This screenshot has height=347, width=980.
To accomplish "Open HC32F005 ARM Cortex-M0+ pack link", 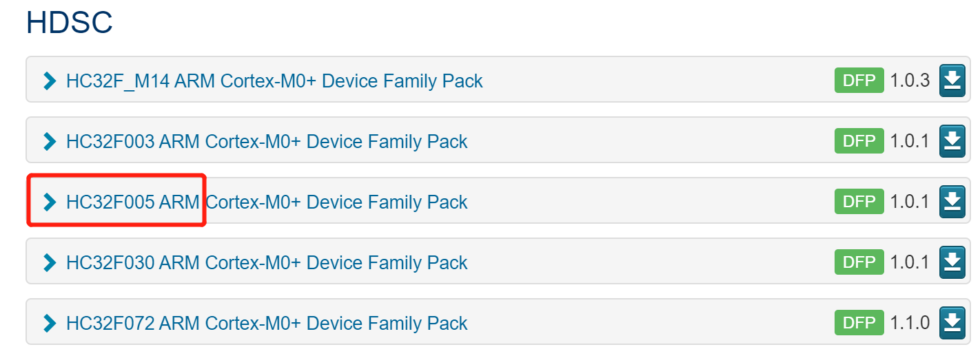I will 267,202.
